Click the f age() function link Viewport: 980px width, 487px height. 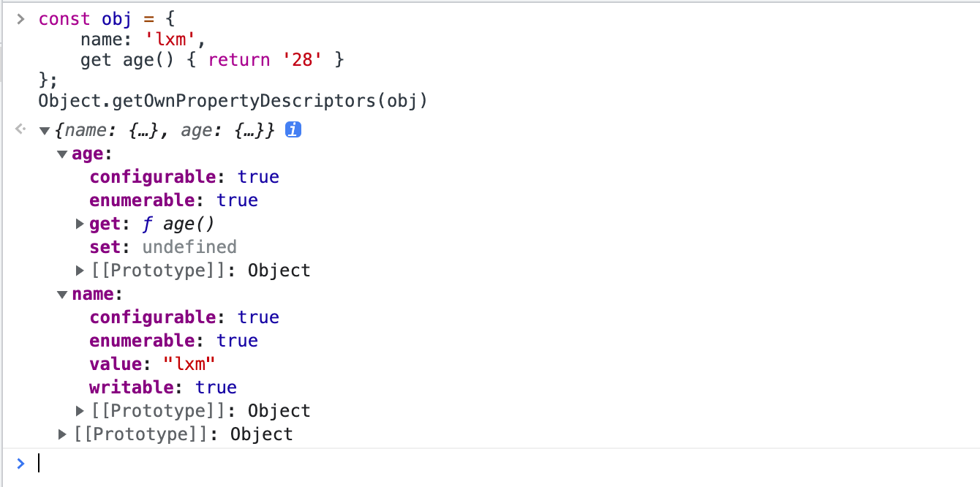pyautogui.click(x=178, y=224)
